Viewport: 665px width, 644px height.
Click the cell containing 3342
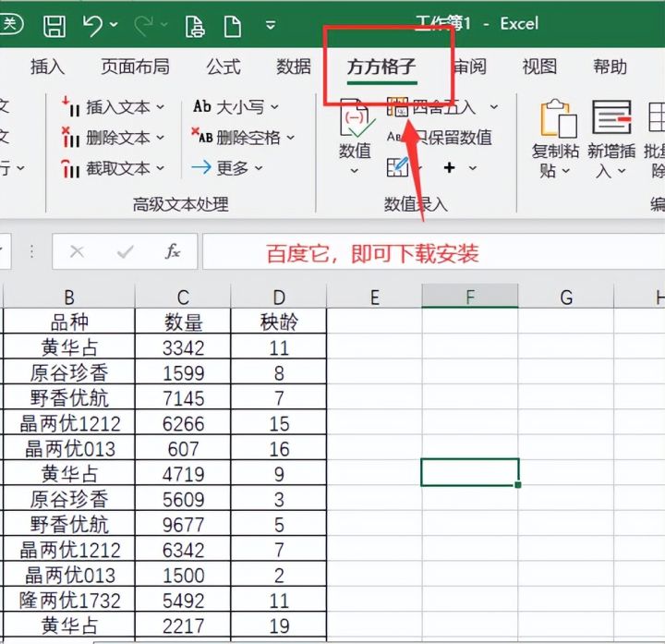(183, 347)
